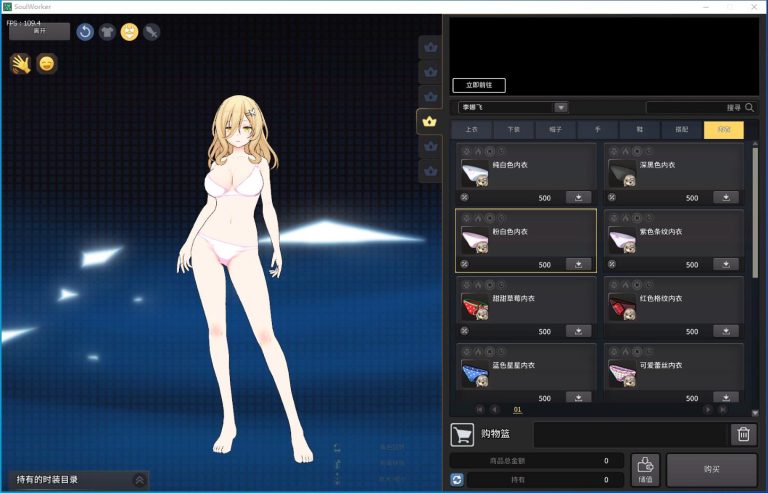
Task: Click the 纯白色内衣 item thumbnail
Action: point(475,173)
